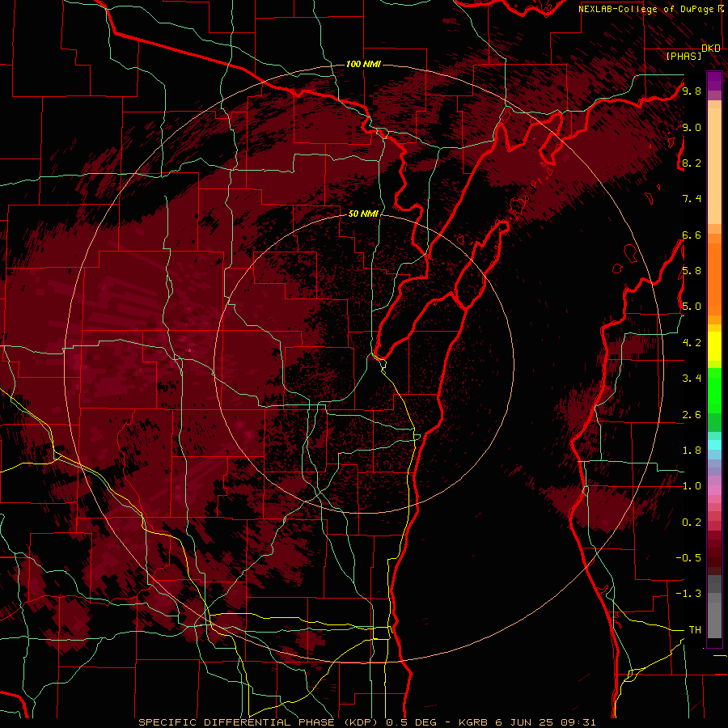Screen dimensions: 728x728
Task: Pick the pink segment of the color bar
Action: click(x=714, y=490)
